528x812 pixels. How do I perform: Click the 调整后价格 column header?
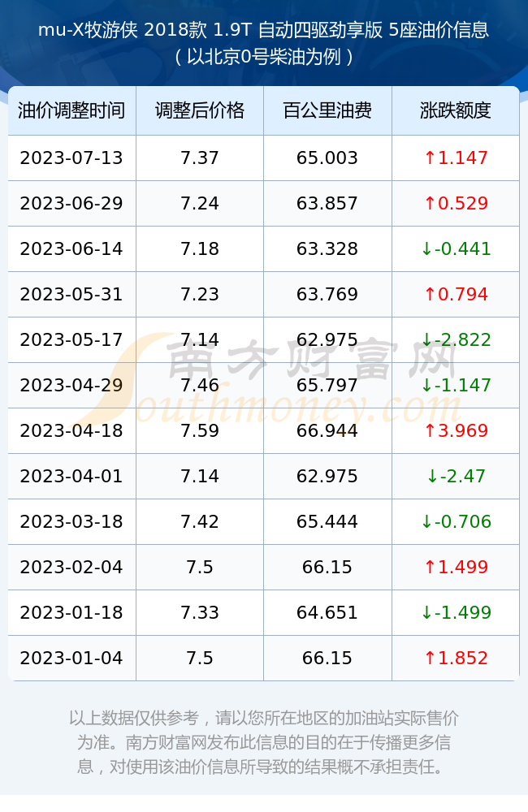tap(200, 110)
